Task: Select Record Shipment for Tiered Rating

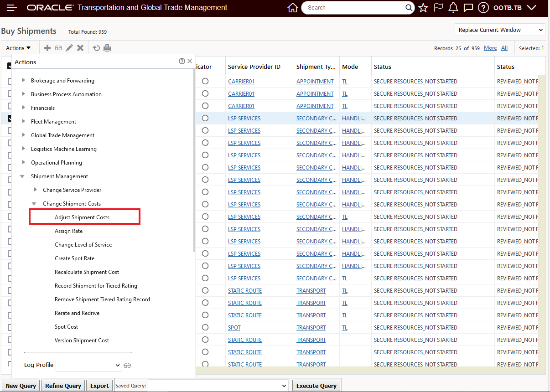Action: point(96,285)
